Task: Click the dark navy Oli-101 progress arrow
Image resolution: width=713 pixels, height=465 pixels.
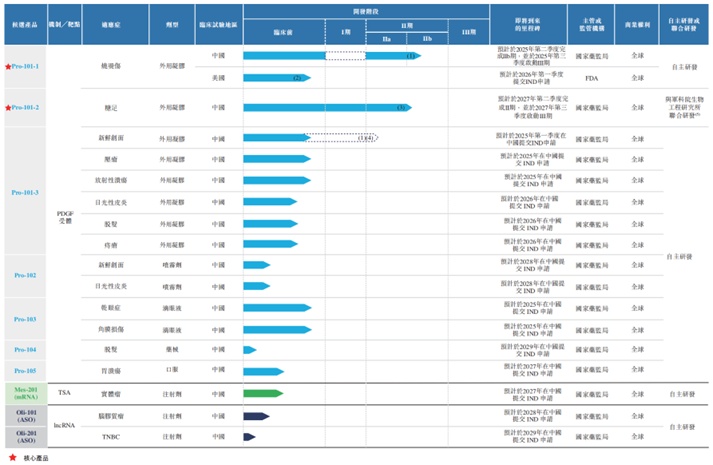Action: coord(256,416)
